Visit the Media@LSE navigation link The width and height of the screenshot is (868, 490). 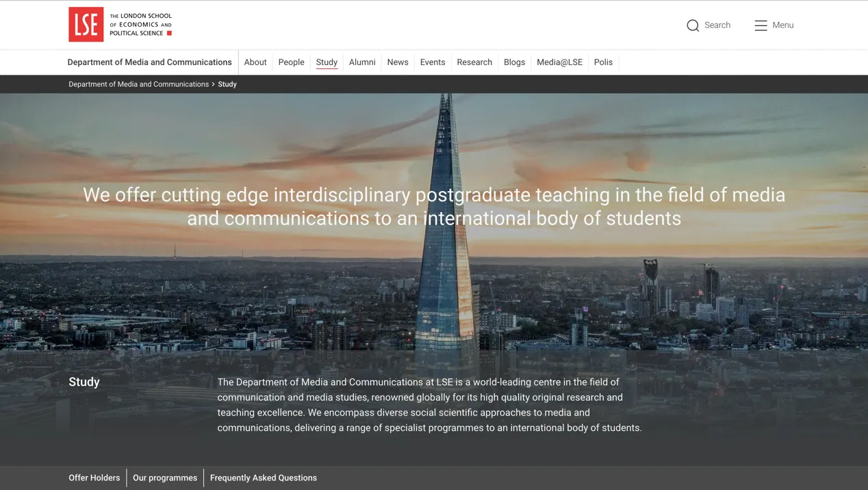(559, 62)
